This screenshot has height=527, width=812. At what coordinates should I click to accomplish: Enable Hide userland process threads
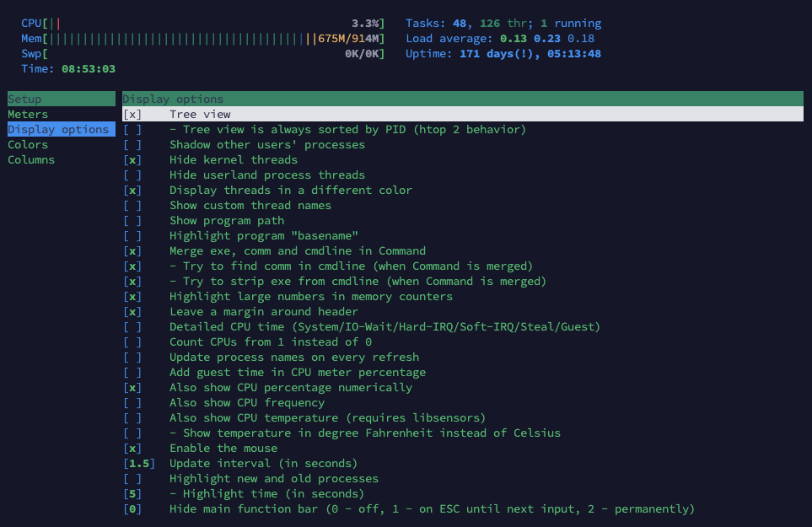pyautogui.click(x=132, y=175)
